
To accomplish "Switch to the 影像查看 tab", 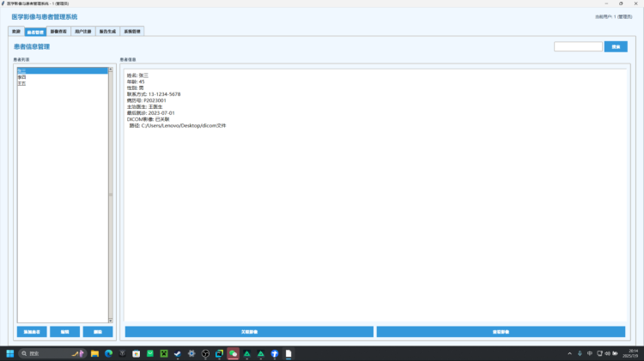I will [58, 31].
